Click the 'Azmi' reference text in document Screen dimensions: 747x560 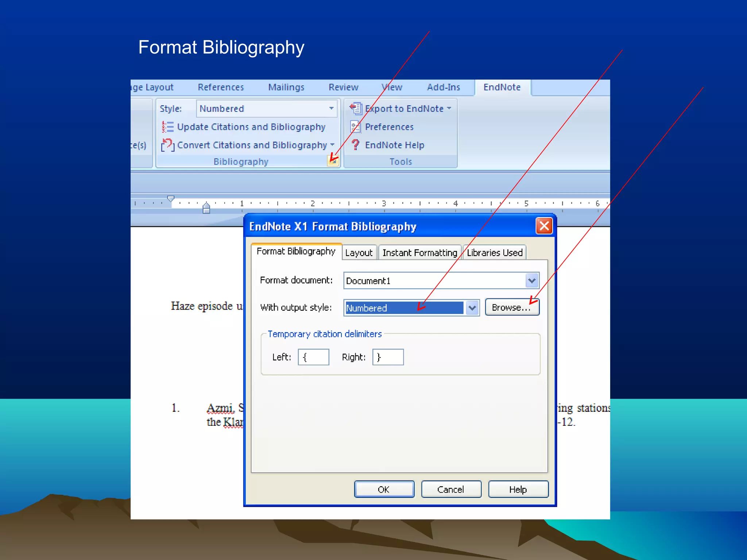point(221,408)
